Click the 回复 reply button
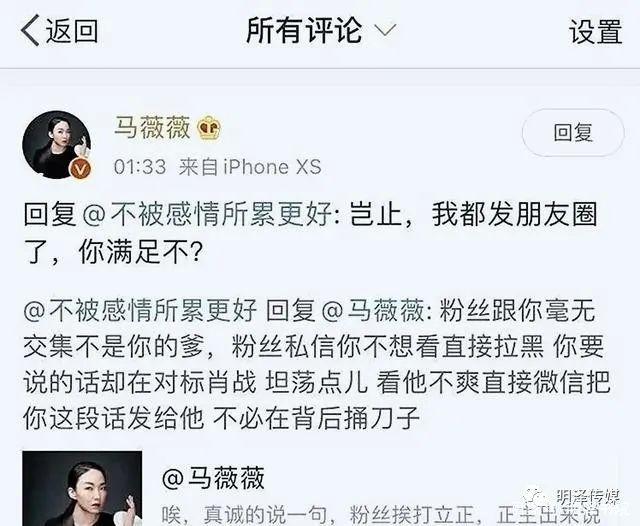The width and height of the screenshot is (640, 526). (x=573, y=133)
